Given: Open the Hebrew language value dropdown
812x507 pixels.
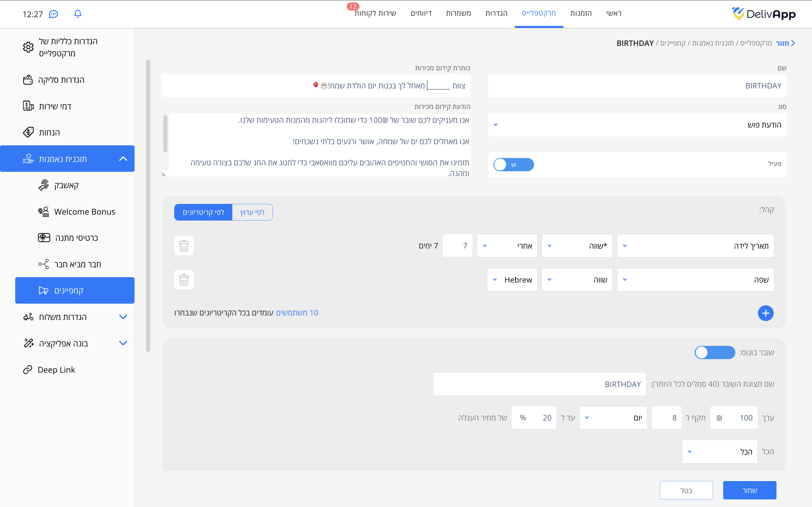Looking at the screenshot, I should [x=512, y=280].
